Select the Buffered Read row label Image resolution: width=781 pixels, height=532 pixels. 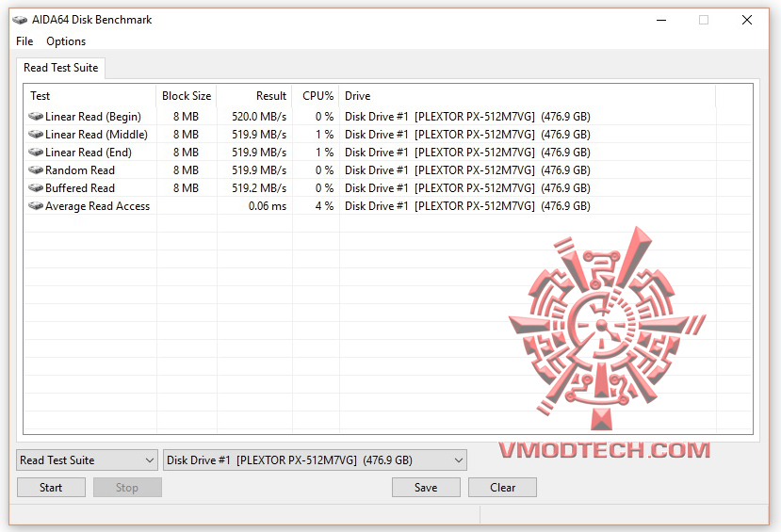pyautogui.click(x=80, y=188)
